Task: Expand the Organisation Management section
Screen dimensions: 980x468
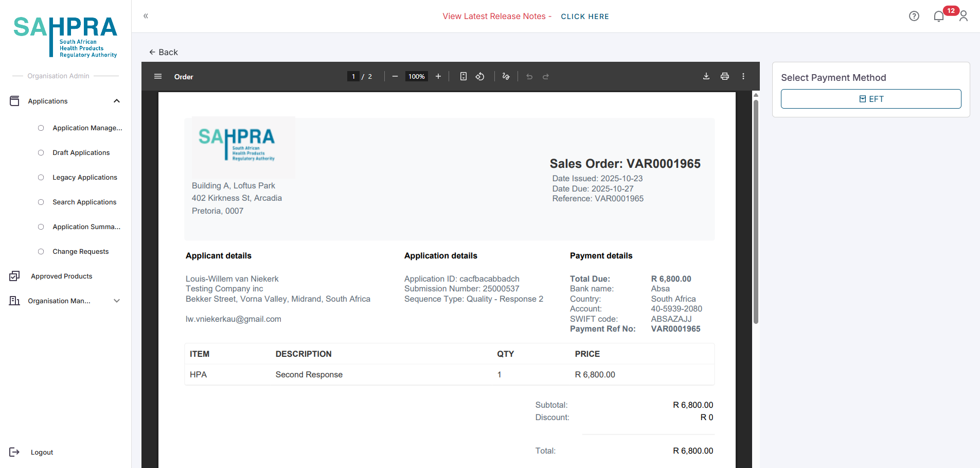Action: tap(117, 301)
